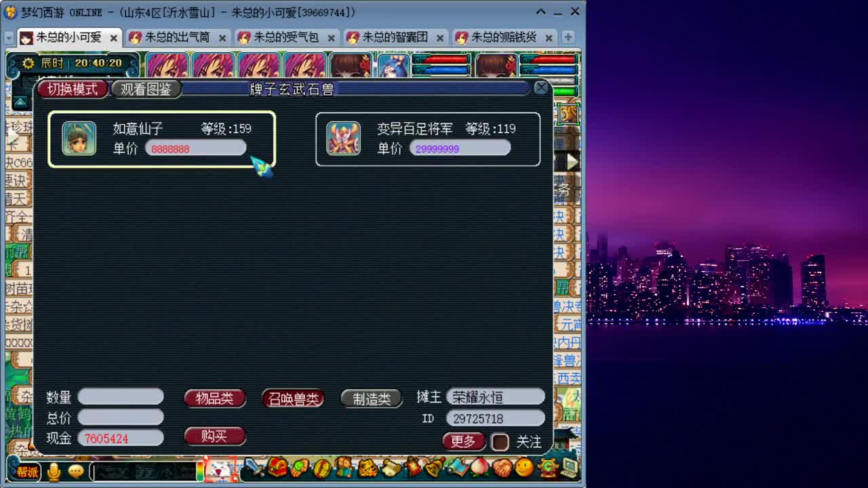Click the 摊主 stall owner name field
The width and height of the screenshot is (868, 488).
(496, 397)
